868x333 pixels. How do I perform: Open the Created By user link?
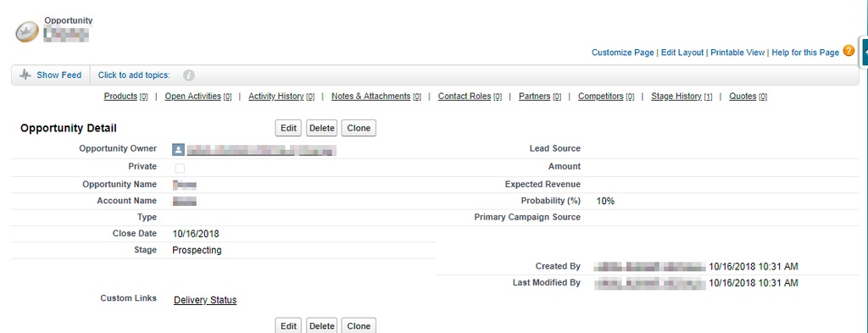(x=650, y=267)
